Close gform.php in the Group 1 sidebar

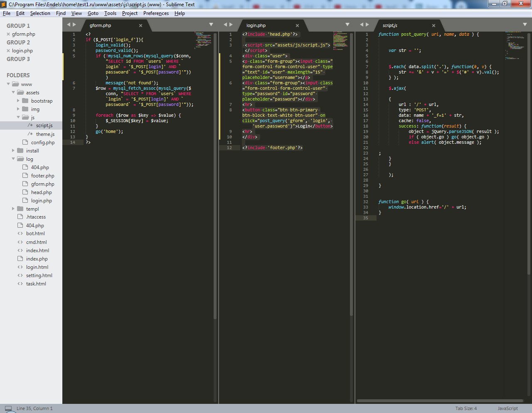[x=8, y=34]
